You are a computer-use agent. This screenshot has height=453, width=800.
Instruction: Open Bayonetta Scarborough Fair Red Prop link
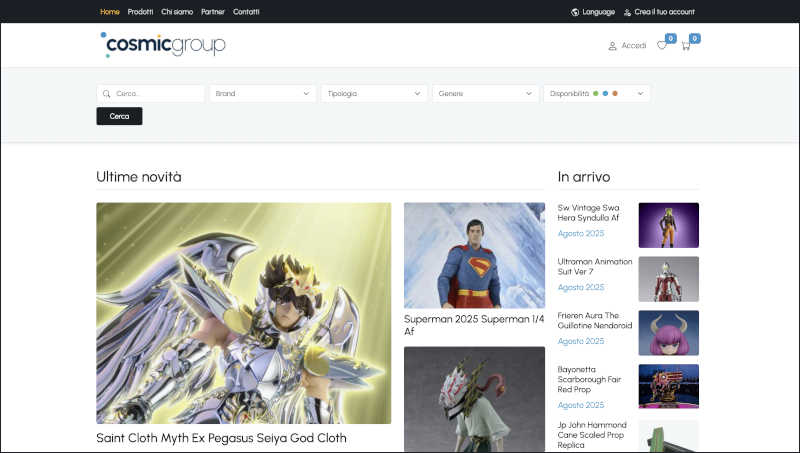pos(589,379)
